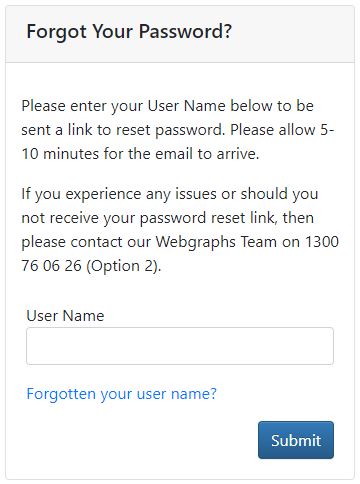Click the words user name in blue link
The width and height of the screenshot is (360, 484).
click(173, 394)
